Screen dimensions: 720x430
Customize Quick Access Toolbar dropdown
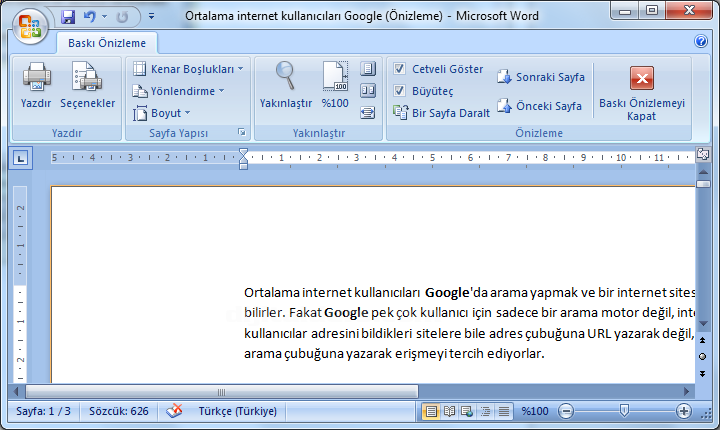tap(151, 17)
